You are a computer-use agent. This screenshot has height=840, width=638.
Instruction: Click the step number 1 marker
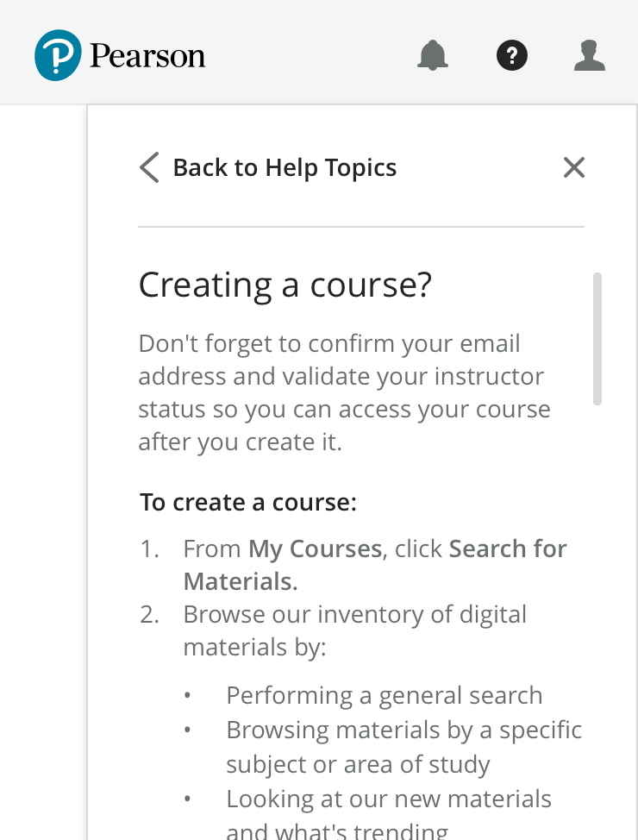click(x=151, y=549)
